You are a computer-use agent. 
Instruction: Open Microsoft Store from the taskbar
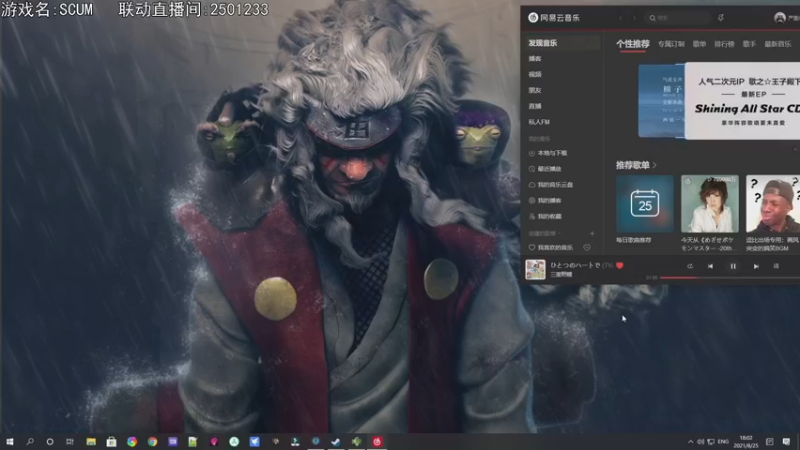tap(111, 442)
